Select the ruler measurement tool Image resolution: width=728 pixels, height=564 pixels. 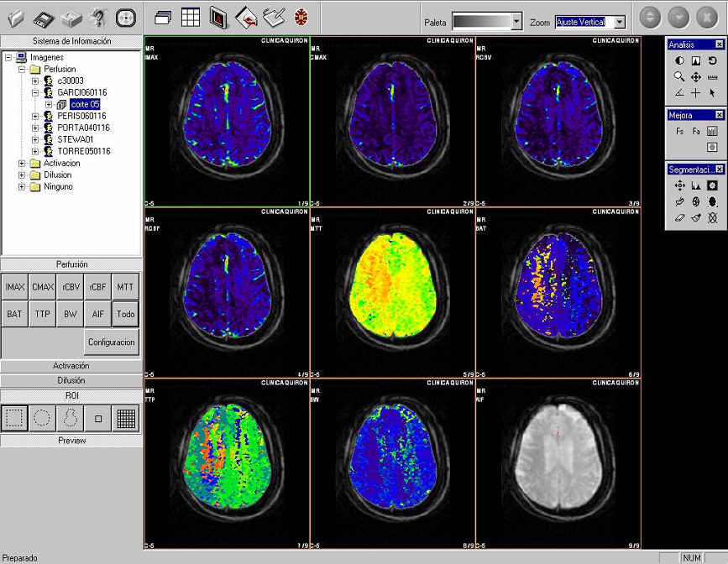click(712, 76)
